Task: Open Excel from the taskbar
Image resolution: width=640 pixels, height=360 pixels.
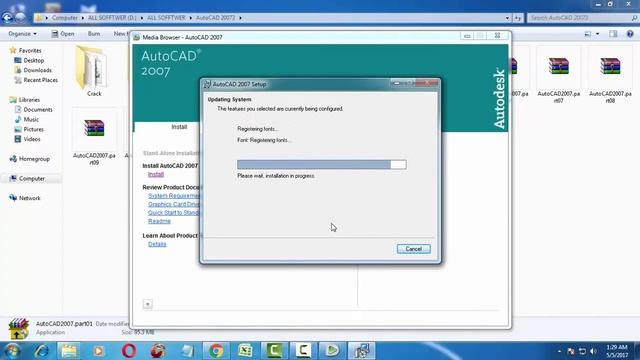Action: click(x=245, y=351)
